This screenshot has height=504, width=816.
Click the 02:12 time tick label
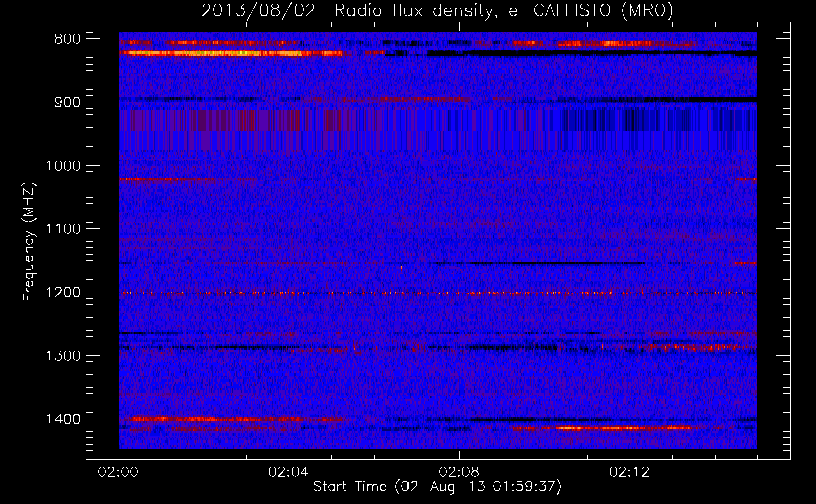pos(629,472)
